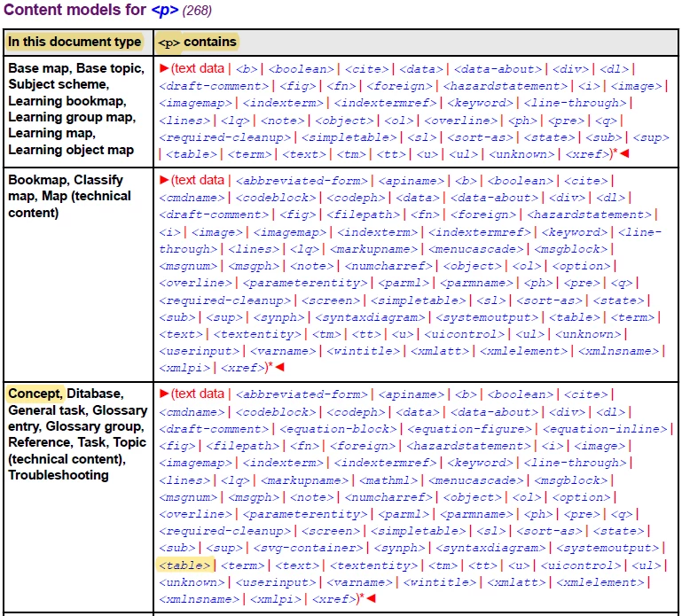The image size is (682, 616).
Task: Click <wintitle> in the Bookmap row
Action: pos(364,351)
